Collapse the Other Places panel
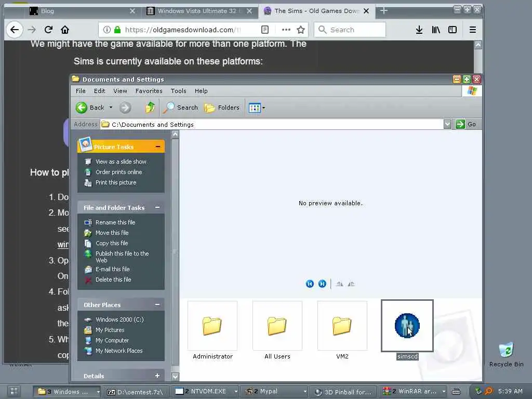This screenshot has height=399, width=532. pos(157,304)
